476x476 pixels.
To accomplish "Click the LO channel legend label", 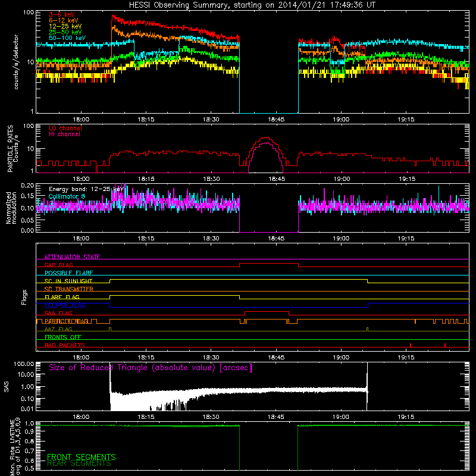I will (x=65, y=128).
